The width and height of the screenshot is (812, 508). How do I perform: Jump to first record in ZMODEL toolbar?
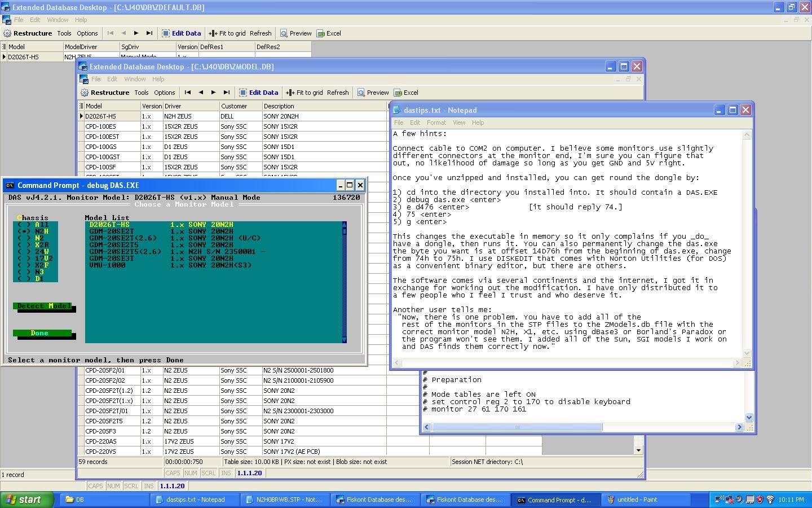(188, 93)
